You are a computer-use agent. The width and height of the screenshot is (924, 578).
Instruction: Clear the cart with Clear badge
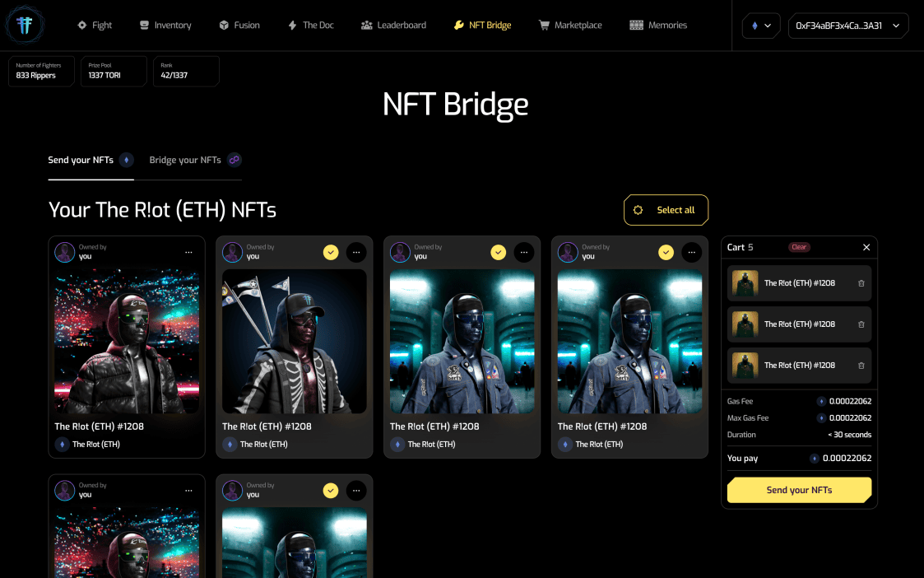[x=799, y=247]
